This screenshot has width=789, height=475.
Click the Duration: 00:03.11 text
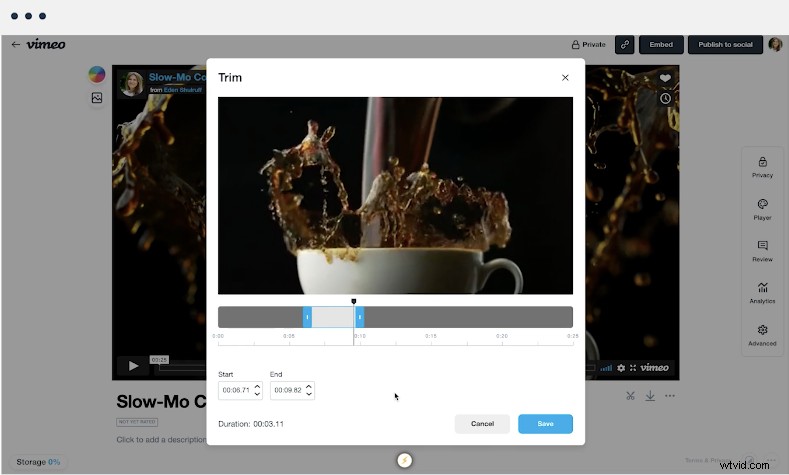pyautogui.click(x=251, y=424)
